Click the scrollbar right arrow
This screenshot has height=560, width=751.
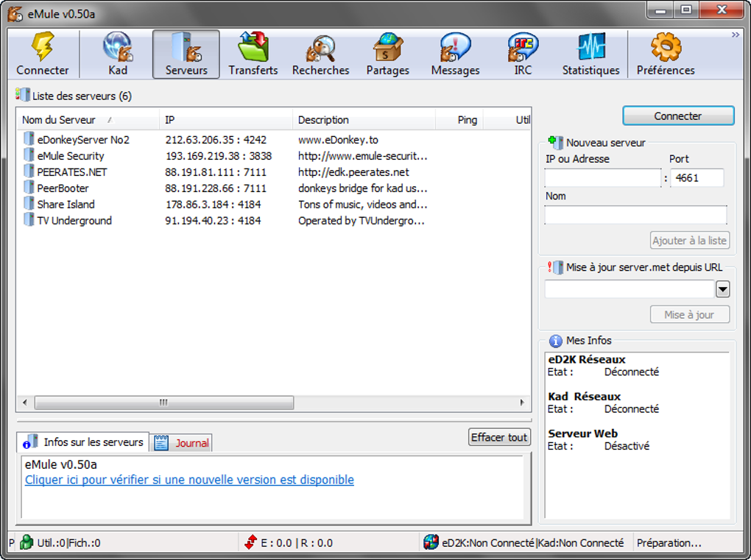point(522,403)
